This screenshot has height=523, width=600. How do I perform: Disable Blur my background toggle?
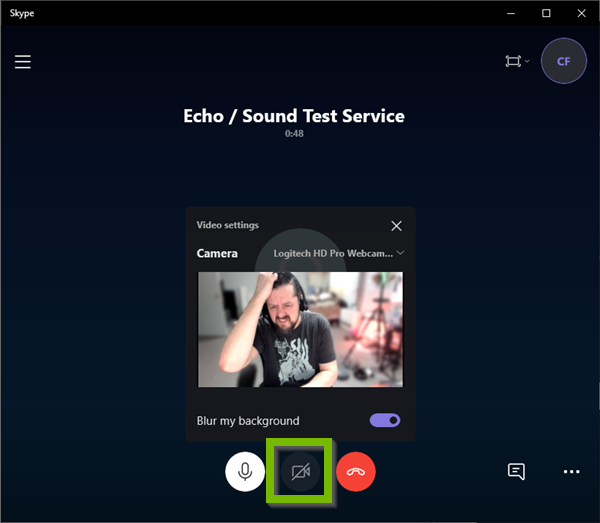(385, 420)
